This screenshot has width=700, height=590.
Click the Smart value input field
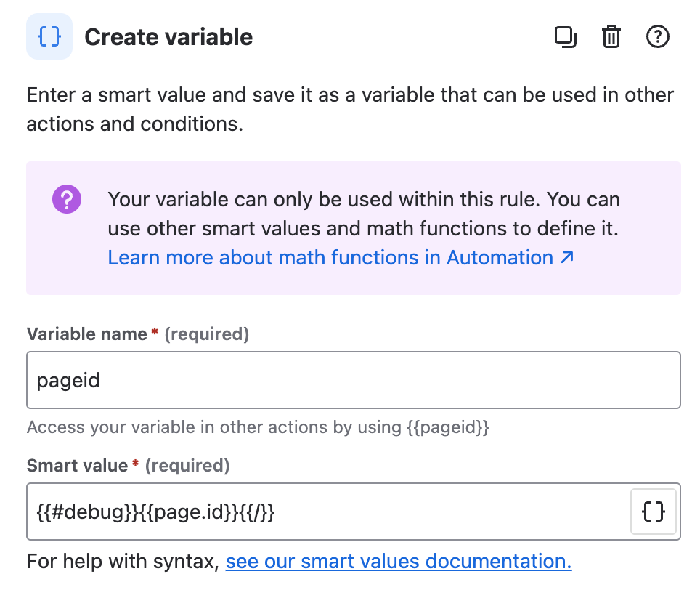327,512
